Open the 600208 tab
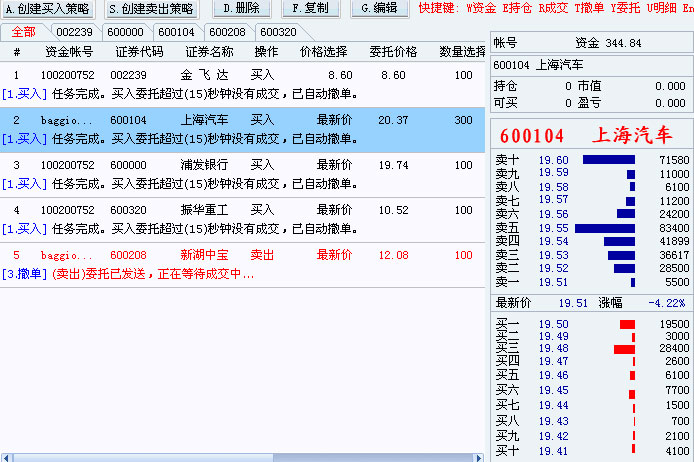The height and width of the screenshot is (462, 694). coord(227,32)
